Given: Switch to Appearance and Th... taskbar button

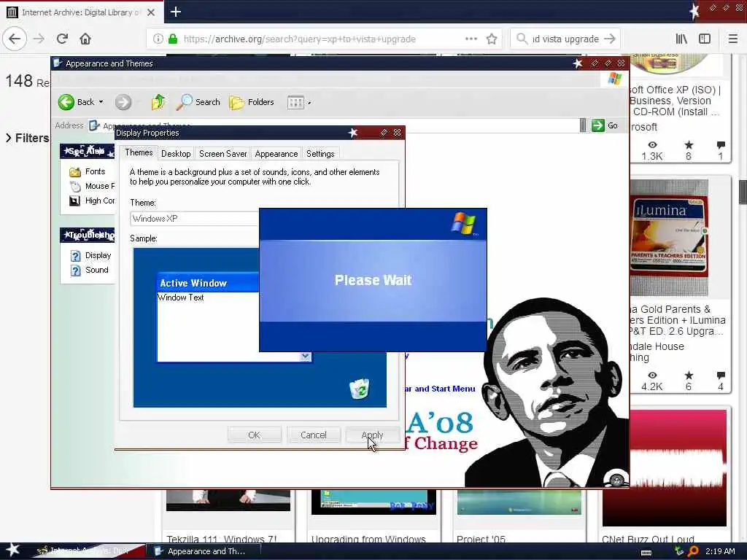Looking at the screenshot, I should [x=205, y=551].
